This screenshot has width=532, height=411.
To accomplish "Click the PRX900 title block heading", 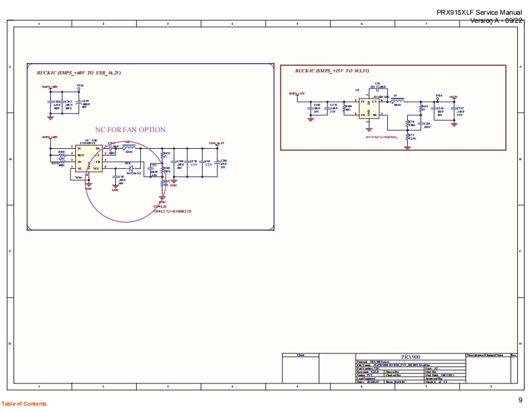I will click(x=409, y=356).
